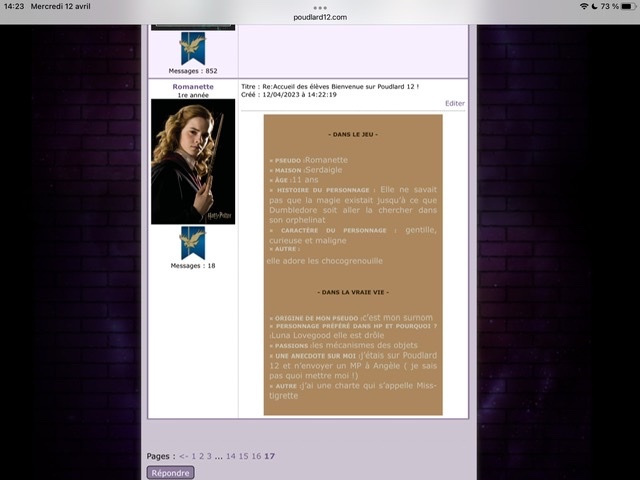Click Romanette's Hermione avatar image
This screenshot has height=480, width=640.
click(x=193, y=162)
